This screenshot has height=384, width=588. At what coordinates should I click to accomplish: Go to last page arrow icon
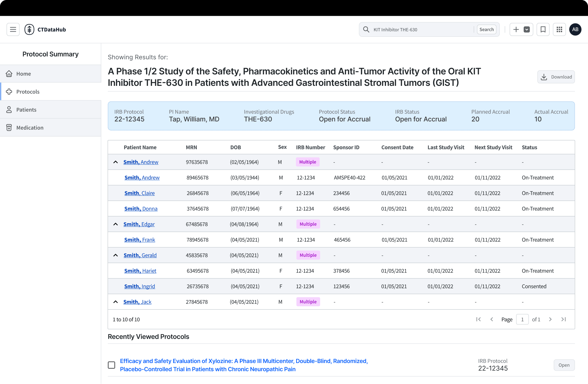[x=564, y=319]
